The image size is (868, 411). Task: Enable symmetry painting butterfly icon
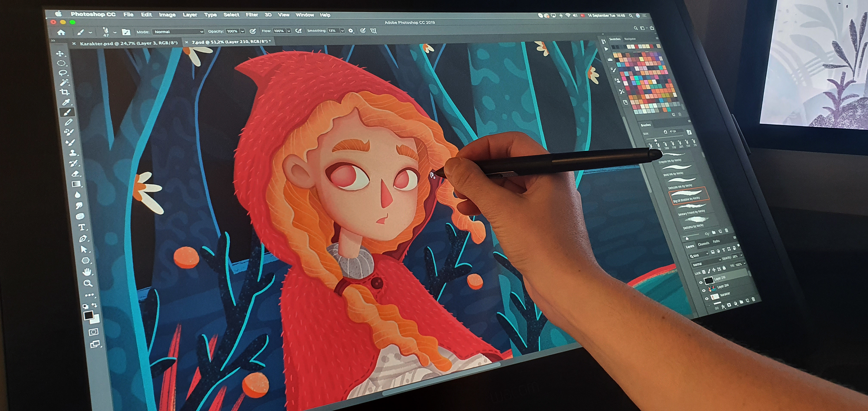[x=373, y=31]
